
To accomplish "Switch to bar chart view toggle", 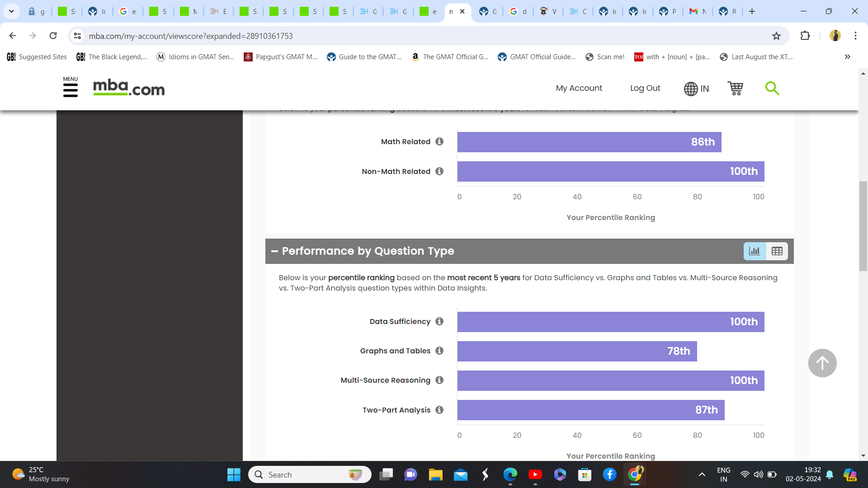I will pos(755,251).
